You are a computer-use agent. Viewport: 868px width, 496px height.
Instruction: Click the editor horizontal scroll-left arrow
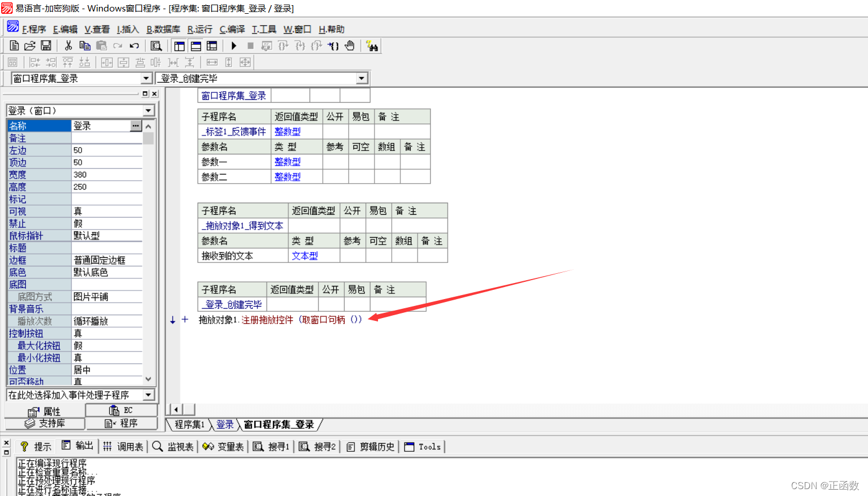click(x=176, y=409)
